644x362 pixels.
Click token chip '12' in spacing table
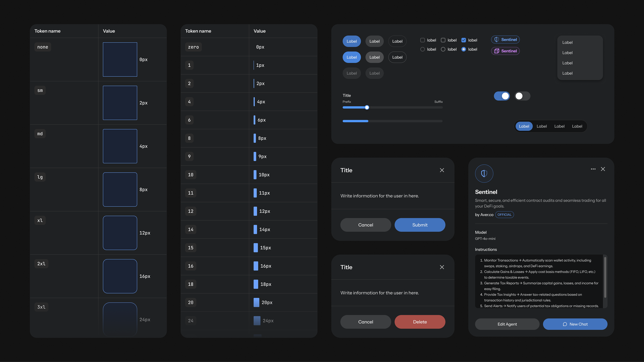(x=190, y=211)
